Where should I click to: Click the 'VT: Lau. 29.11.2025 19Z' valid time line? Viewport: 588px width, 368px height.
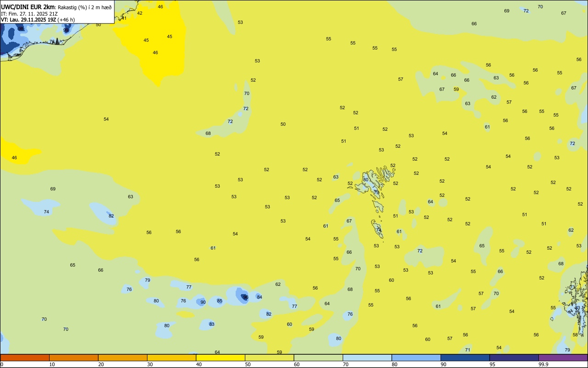pyautogui.click(x=28, y=20)
